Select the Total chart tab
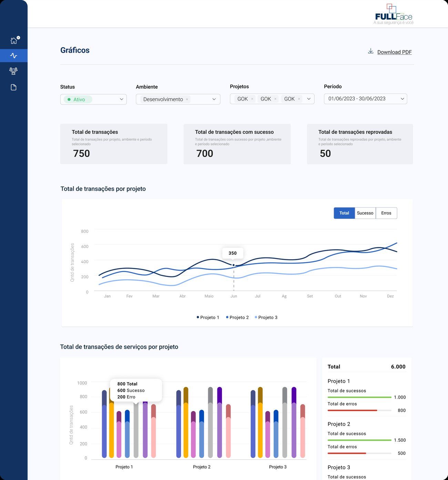This screenshot has height=480, width=448. 344,213
